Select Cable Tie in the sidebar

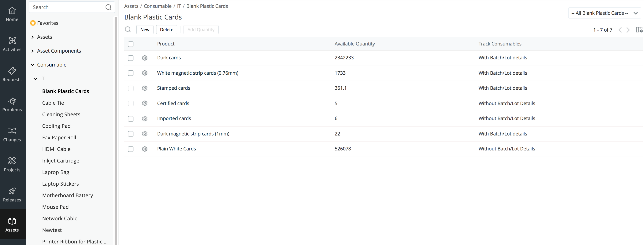pos(53,103)
